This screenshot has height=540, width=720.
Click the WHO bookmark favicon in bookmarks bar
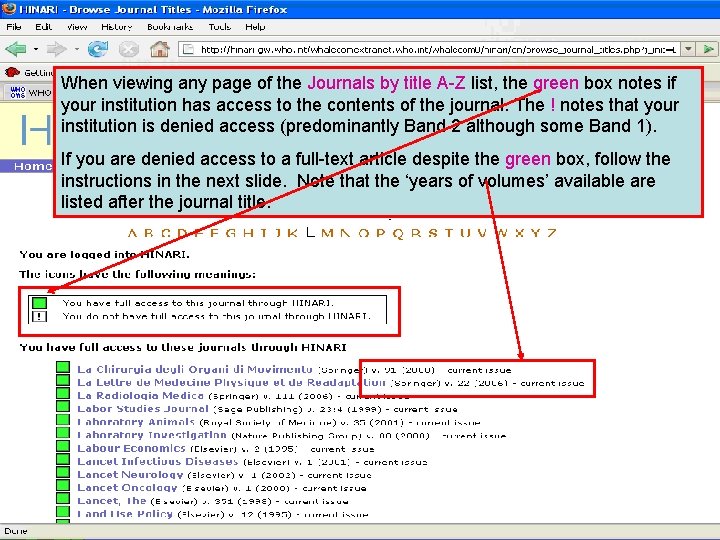click(x=17, y=92)
